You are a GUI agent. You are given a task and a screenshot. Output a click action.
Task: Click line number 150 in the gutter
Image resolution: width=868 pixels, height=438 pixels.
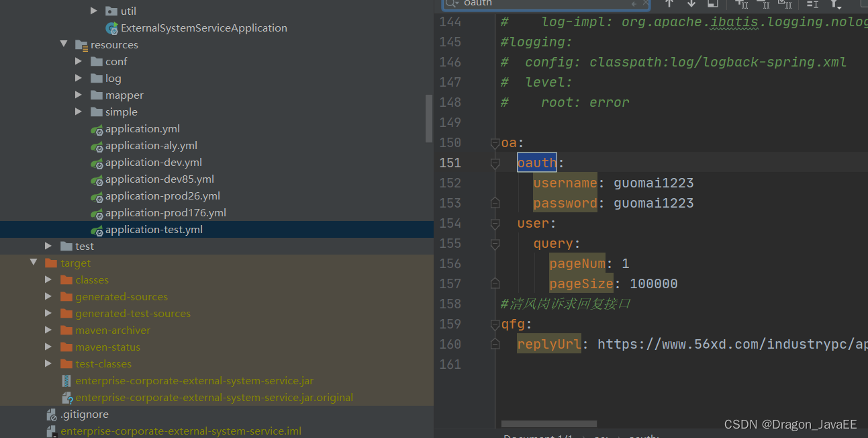[x=450, y=142]
